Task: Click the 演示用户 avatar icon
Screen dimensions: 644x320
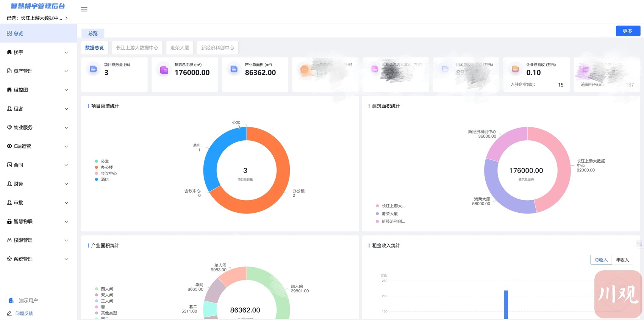Action: pos(11,300)
